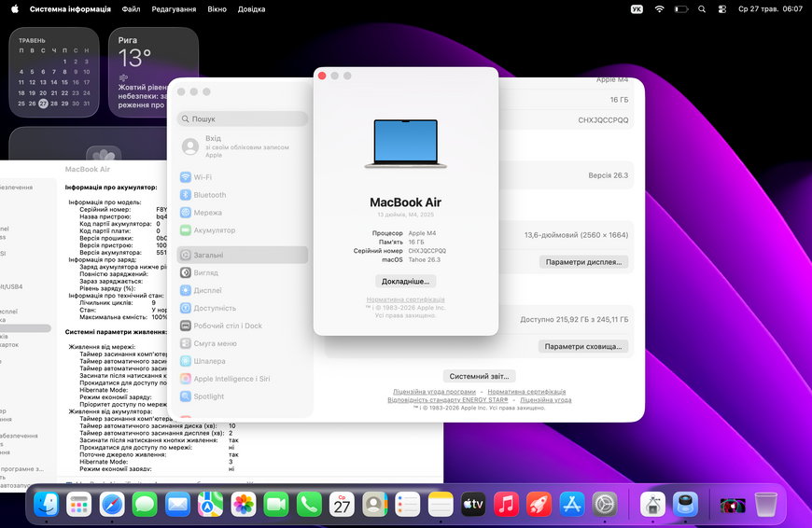The width and height of the screenshot is (812, 528).
Task: Open Trash in the Dock
Action: [766, 504]
